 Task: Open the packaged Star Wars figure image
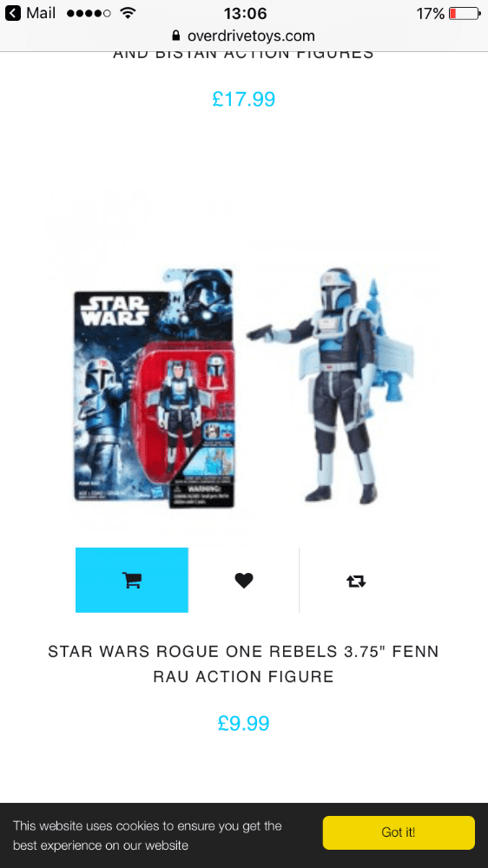tap(155, 389)
